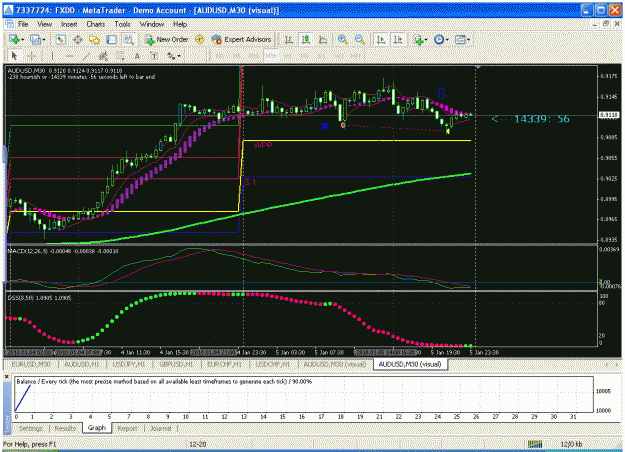Screen dimensions: 625x452
Task: Switch to the EURCHF,H1 chart tab
Action: [x=224, y=364]
